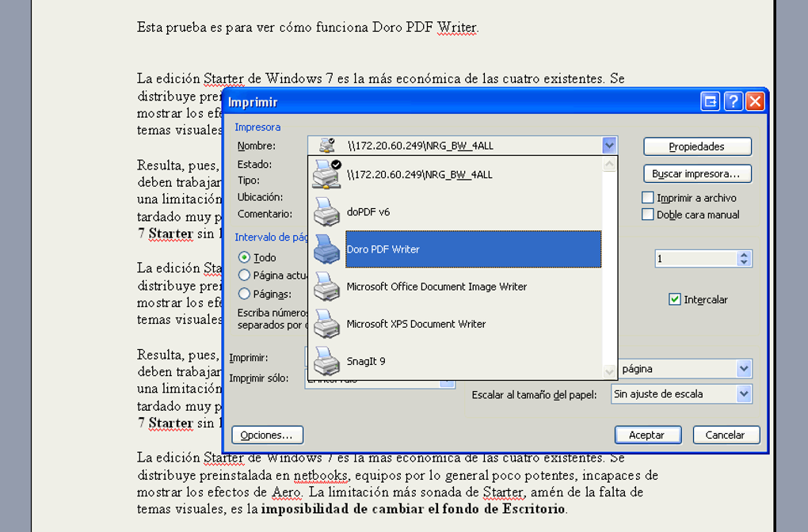Select the Página actual radio option
This screenshot has width=808, height=532.
pos(244,275)
